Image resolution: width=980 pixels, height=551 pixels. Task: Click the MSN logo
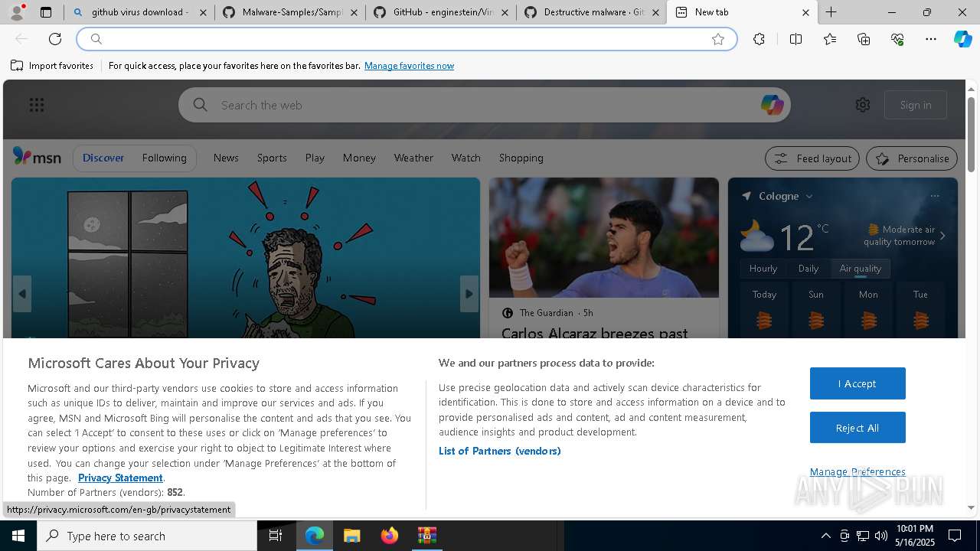pyautogui.click(x=37, y=157)
